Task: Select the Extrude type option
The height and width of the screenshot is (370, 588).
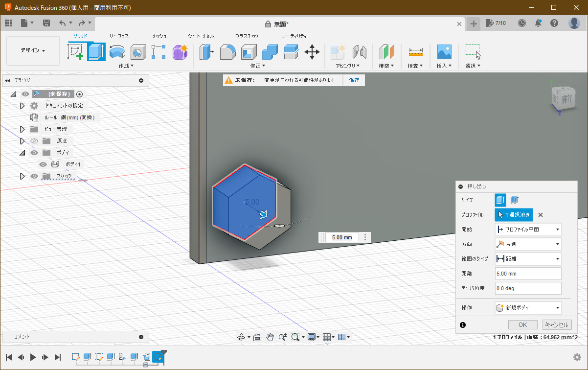Action: 500,200
